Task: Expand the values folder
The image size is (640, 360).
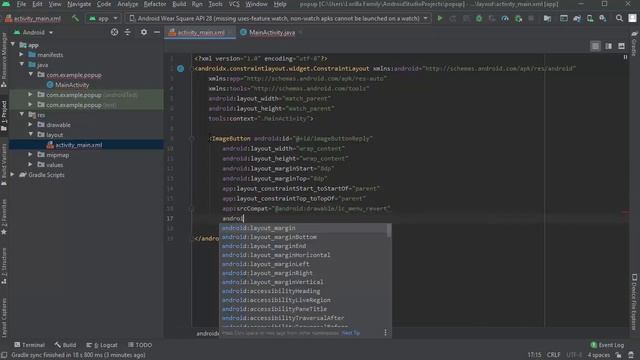Action: 30,164
